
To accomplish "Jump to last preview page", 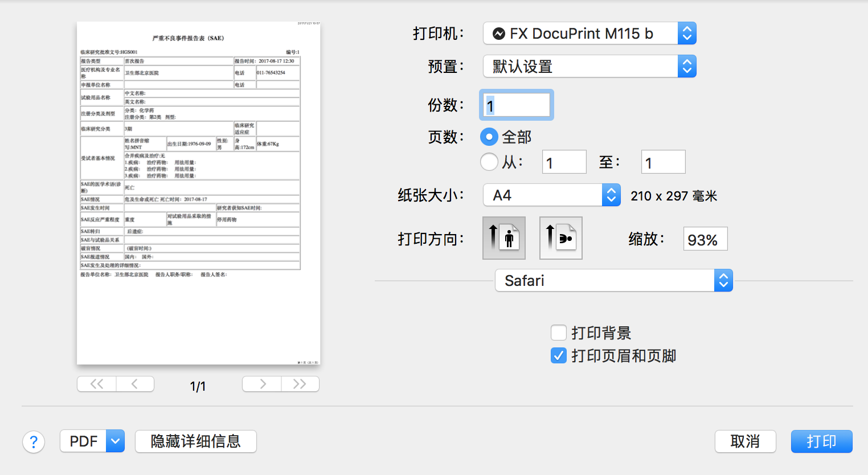I will (x=300, y=384).
